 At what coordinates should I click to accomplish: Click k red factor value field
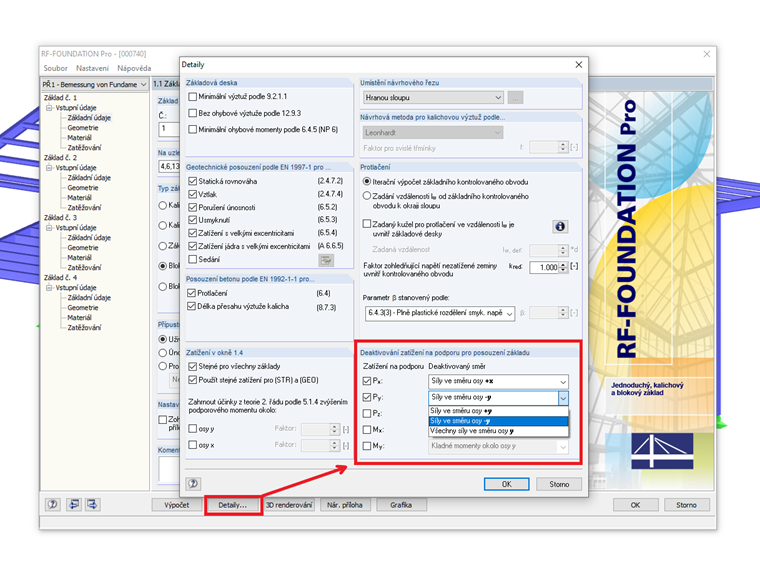544,268
